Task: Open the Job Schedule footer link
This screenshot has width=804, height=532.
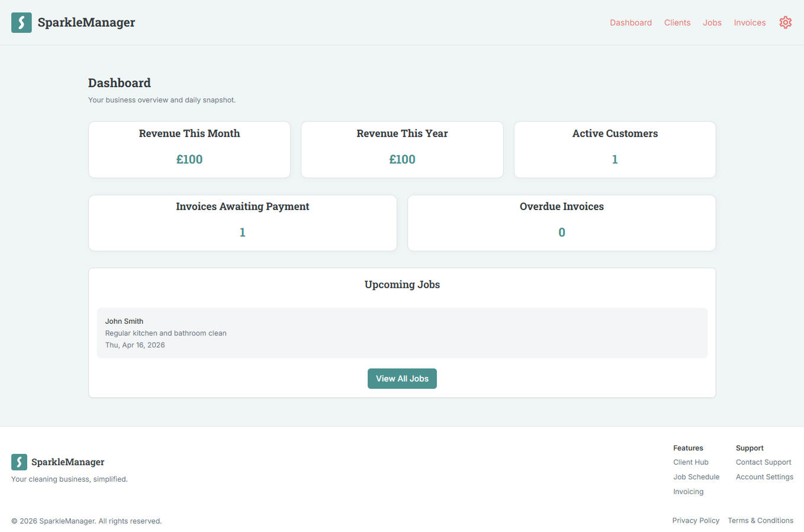Action: coord(696,477)
